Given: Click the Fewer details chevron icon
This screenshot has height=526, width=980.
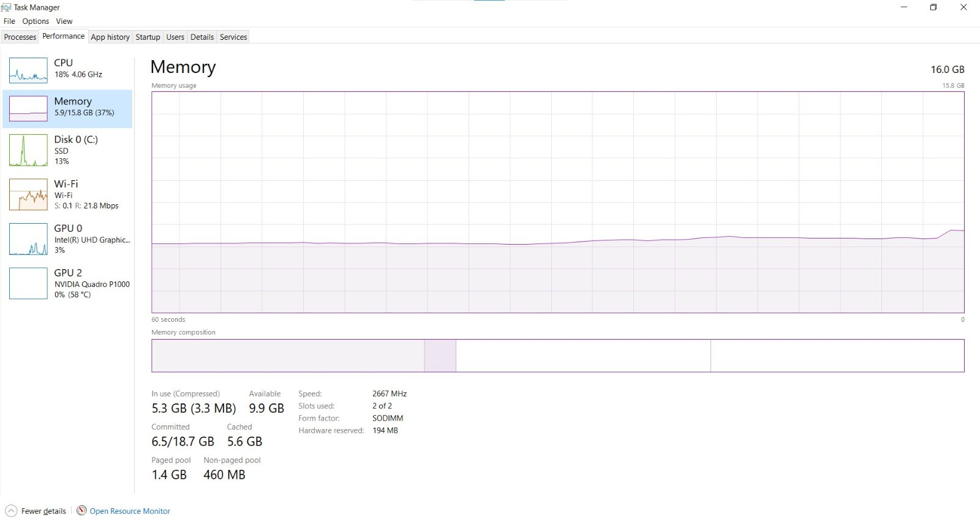Looking at the screenshot, I should point(11,511).
